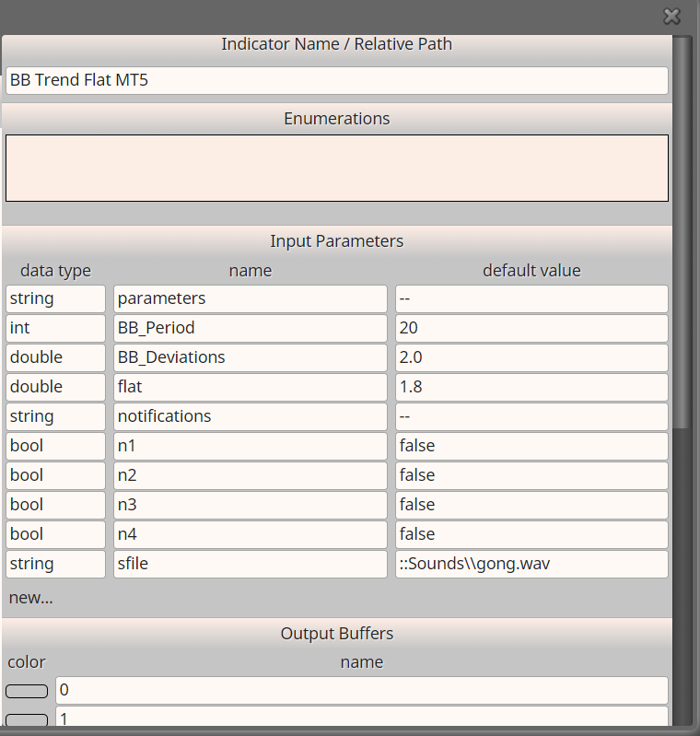Click the 'Indicator Name / Relative Path' header

(336, 44)
